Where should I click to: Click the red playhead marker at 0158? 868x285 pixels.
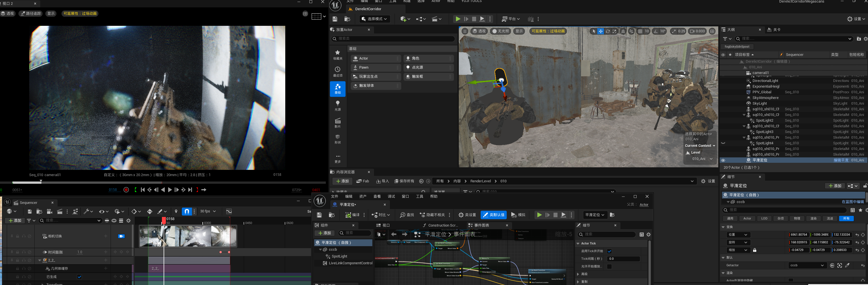click(x=164, y=220)
